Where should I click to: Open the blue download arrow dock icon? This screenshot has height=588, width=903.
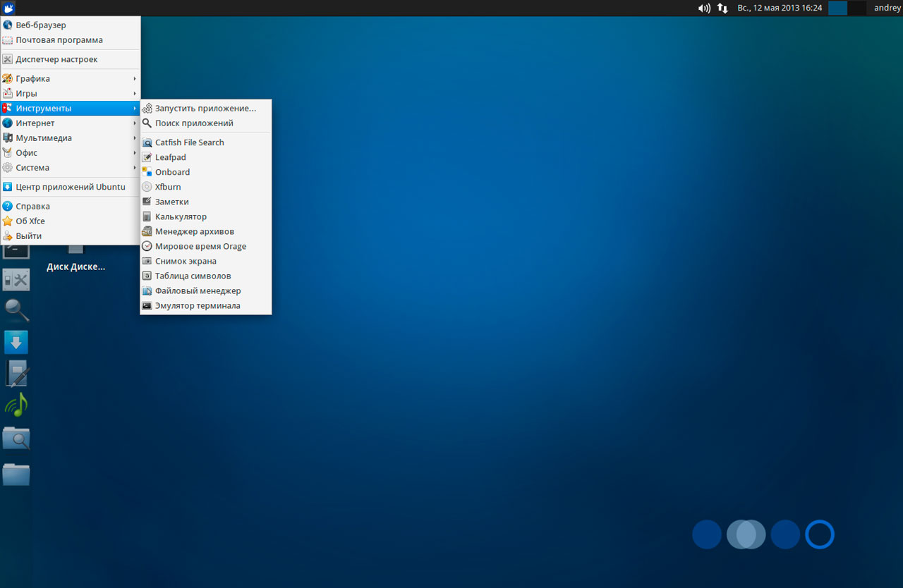coord(16,342)
